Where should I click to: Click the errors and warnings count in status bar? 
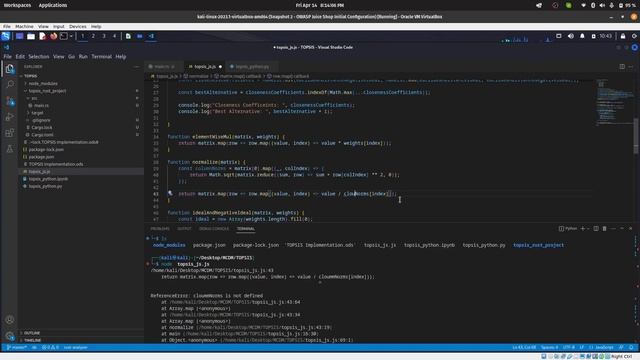tap(50, 347)
